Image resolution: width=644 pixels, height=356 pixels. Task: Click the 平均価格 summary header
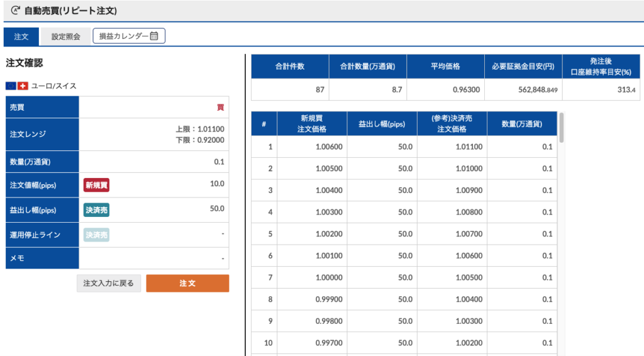point(446,66)
